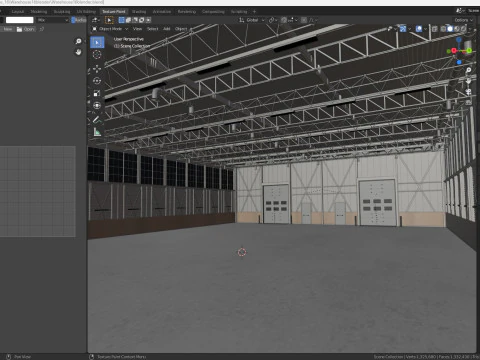Expand the overlays options arrow
Image resolution: width=480 pixels, height=360 pixels.
(426, 29)
